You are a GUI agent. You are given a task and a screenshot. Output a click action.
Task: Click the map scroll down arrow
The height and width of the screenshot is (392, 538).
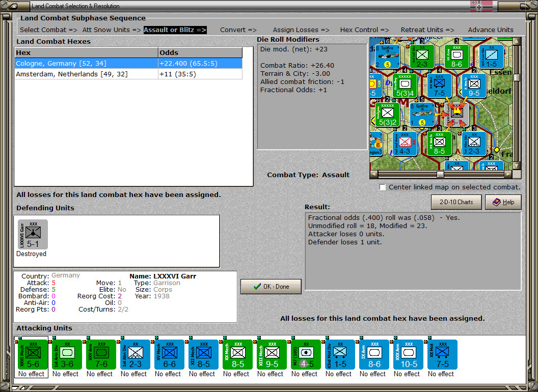tap(517, 165)
